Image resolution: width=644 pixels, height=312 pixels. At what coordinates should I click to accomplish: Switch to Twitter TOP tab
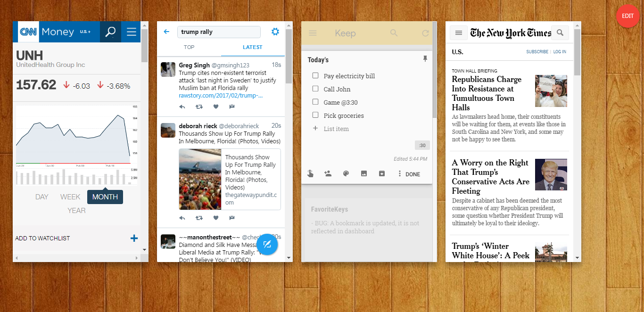(x=189, y=47)
